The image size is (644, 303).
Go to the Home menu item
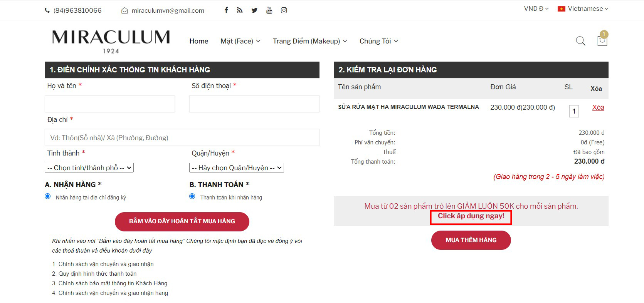pyautogui.click(x=199, y=41)
